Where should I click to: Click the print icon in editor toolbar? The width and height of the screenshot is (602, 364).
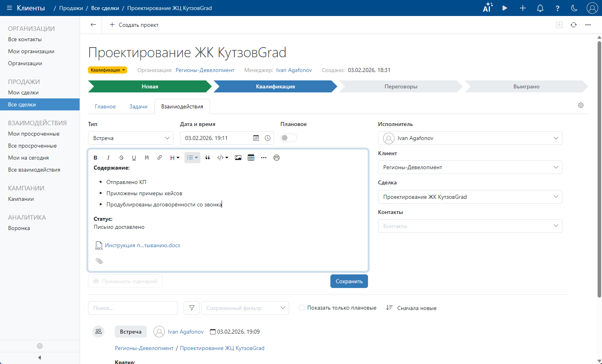(276, 158)
